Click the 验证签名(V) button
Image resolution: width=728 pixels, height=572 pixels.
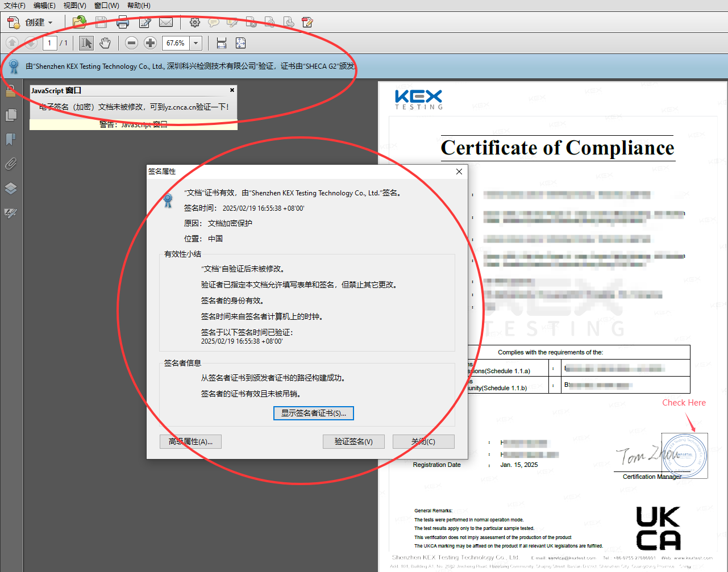tap(353, 441)
